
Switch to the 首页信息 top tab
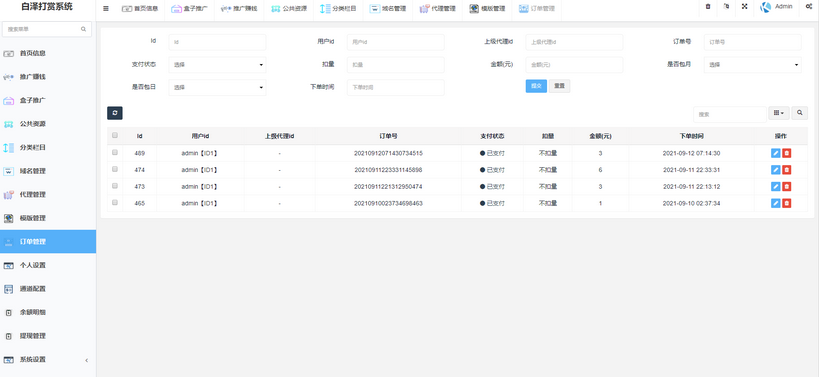pos(140,9)
